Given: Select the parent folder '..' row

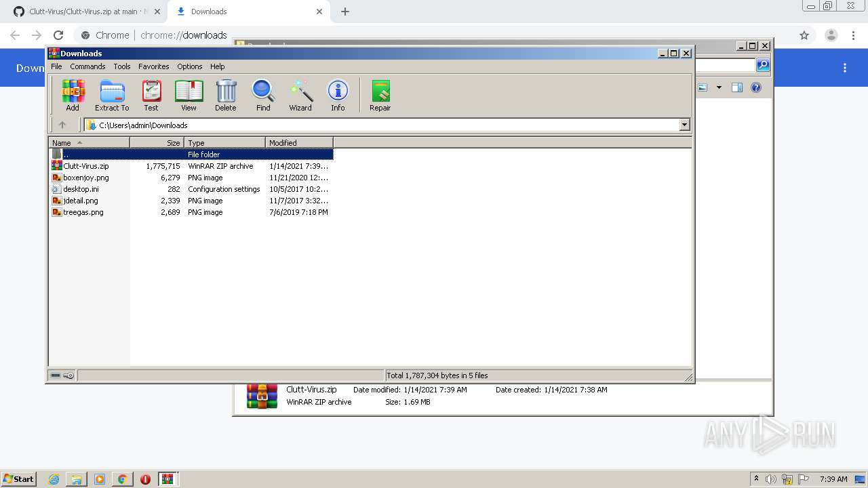Looking at the screenshot, I should click(191, 155).
